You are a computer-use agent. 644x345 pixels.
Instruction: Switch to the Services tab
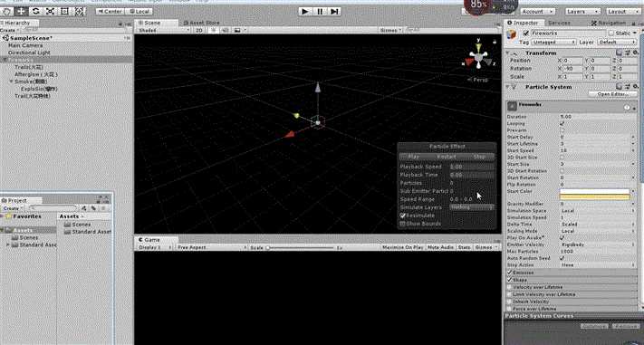[x=559, y=23]
